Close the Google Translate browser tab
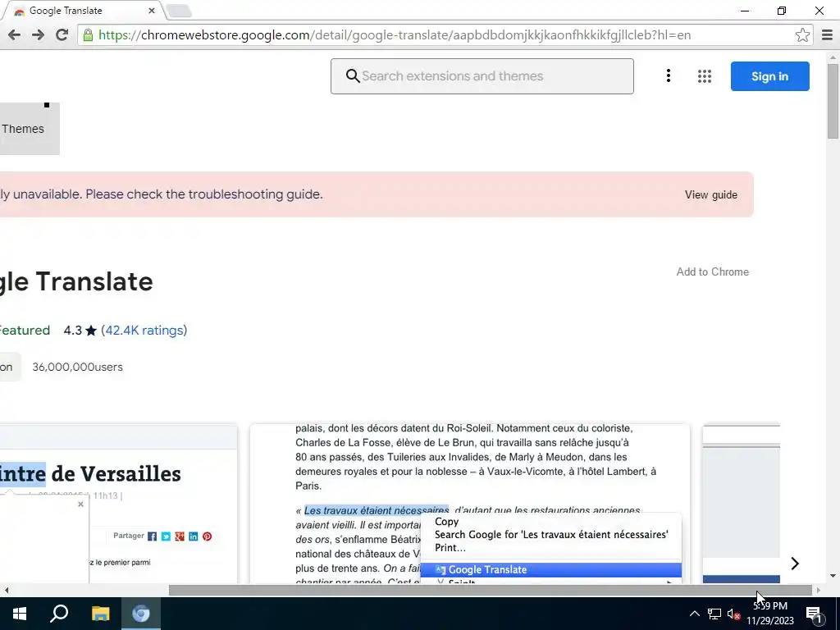This screenshot has height=630, width=840. [x=152, y=11]
